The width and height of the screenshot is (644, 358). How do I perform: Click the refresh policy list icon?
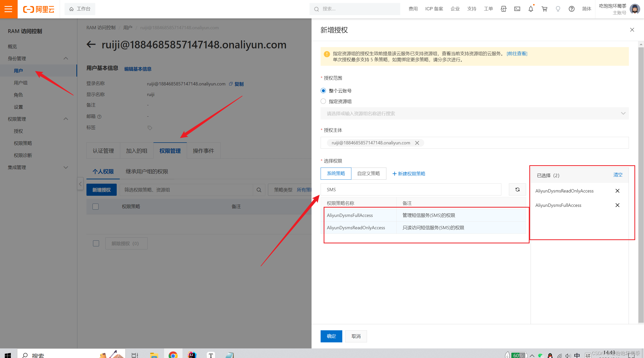pyautogui.click(x=517, y=189)
